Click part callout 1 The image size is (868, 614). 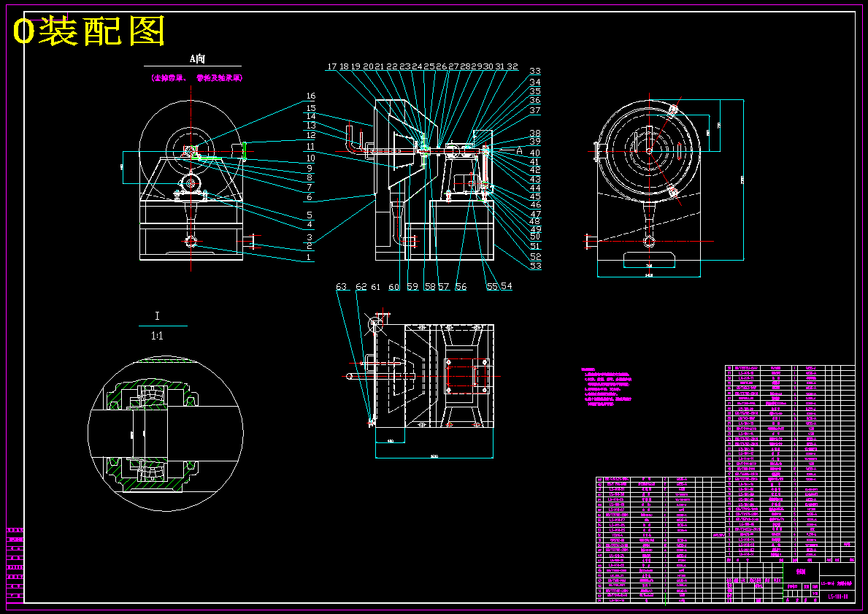[x=309, y=257]
